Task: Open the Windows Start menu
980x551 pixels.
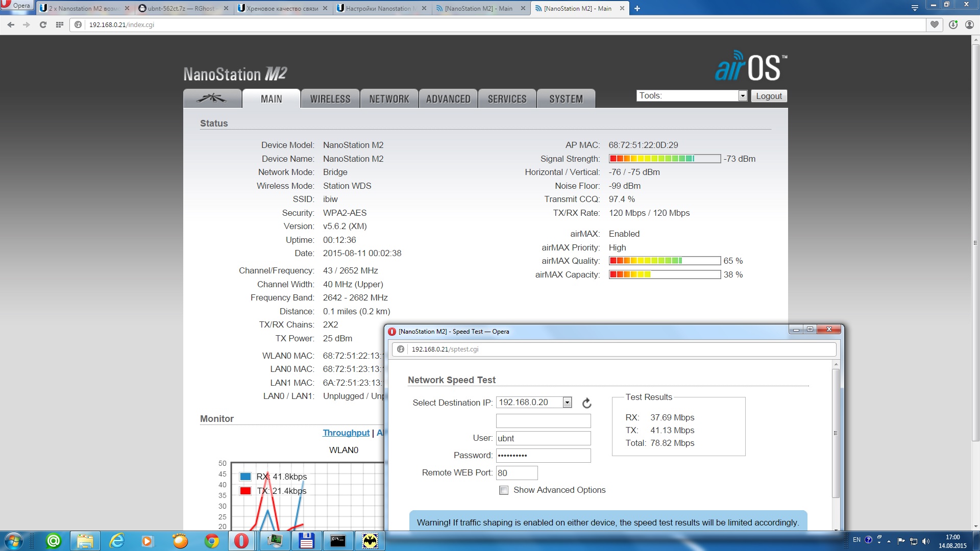Action: pos(13,541)
